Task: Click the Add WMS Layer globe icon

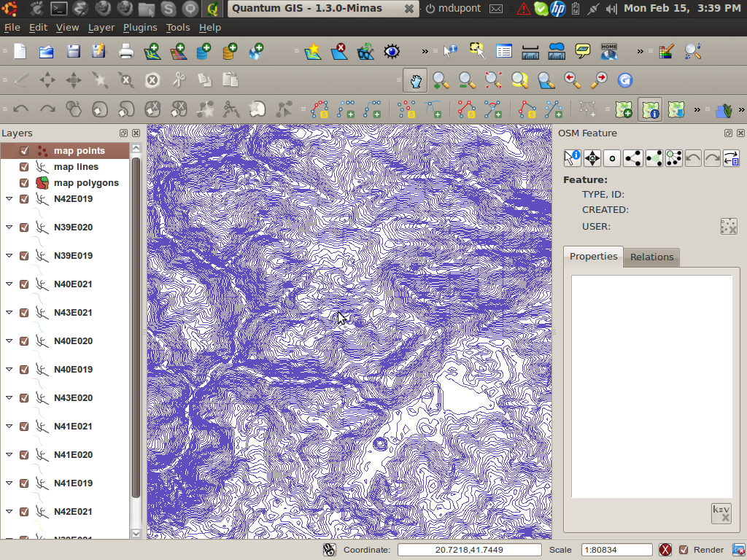Action: (x=256, y=51)
